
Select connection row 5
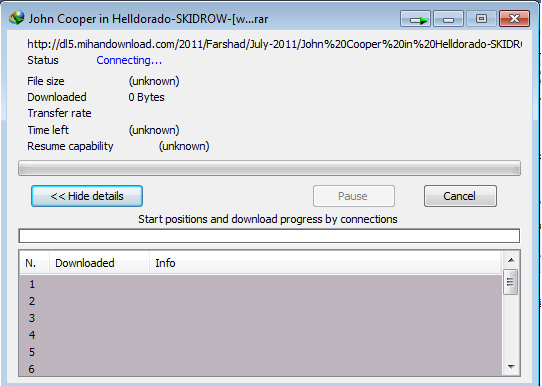(x=260, y=352)
